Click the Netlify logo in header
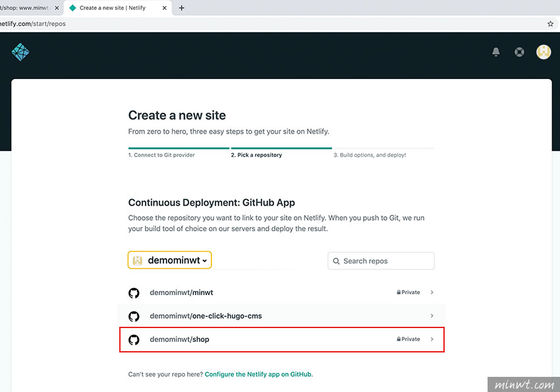This screenshot has width=560, height=392. (20, 52)
